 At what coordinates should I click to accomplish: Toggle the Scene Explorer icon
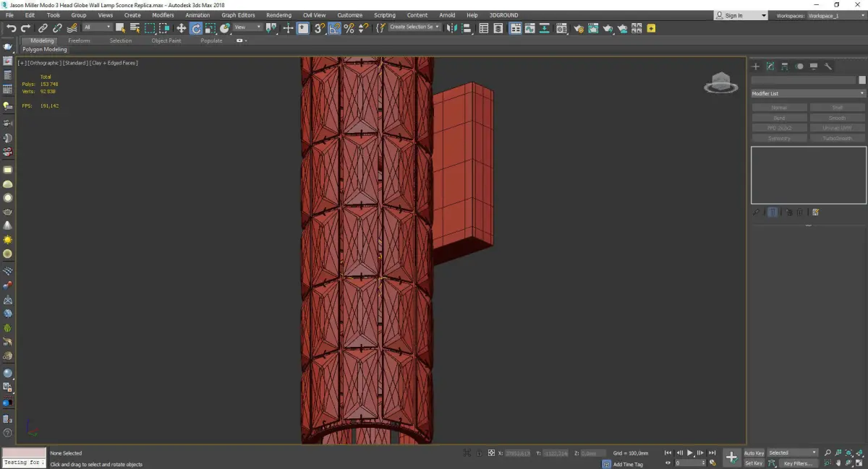point(484,28)
